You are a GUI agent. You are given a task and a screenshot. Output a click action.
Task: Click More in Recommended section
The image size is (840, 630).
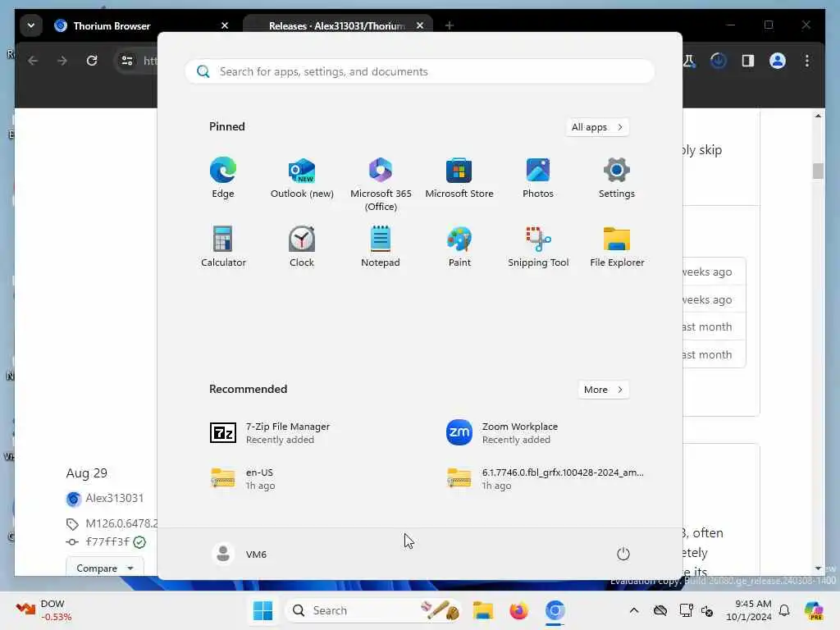pyautogui.click(x=603, y=390)
